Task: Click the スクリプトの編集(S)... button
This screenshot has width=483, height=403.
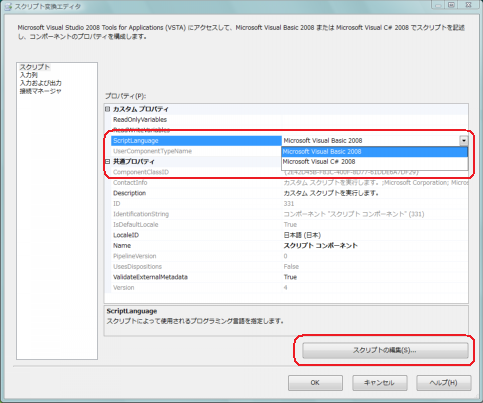Action: 385,350
